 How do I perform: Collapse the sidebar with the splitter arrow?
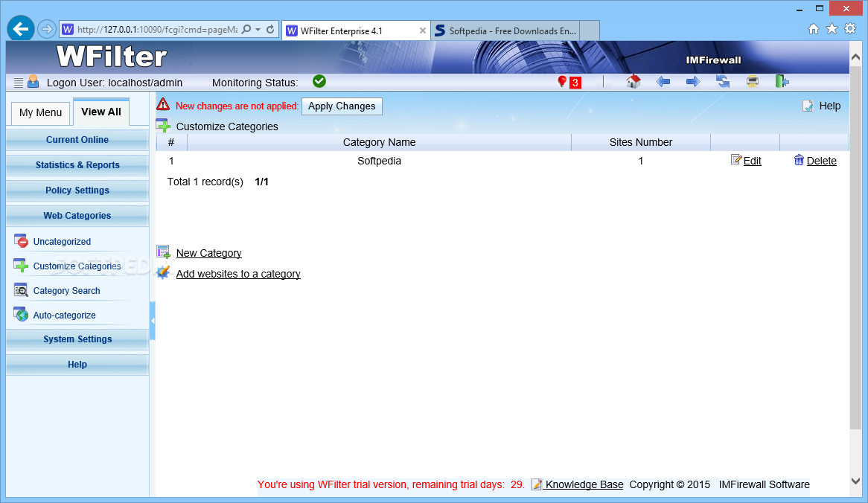[x=152, y=321]
